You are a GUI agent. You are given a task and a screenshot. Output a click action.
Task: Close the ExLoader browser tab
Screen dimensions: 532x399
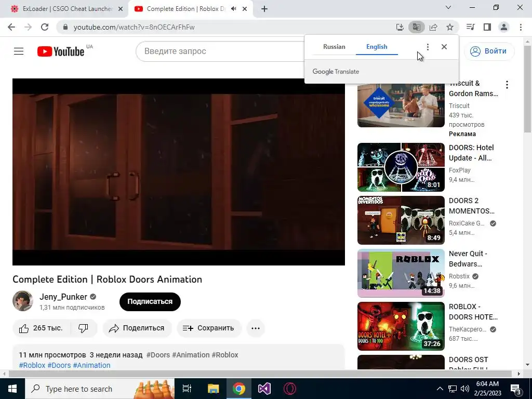pyautogui.click(x=121, y=9)
